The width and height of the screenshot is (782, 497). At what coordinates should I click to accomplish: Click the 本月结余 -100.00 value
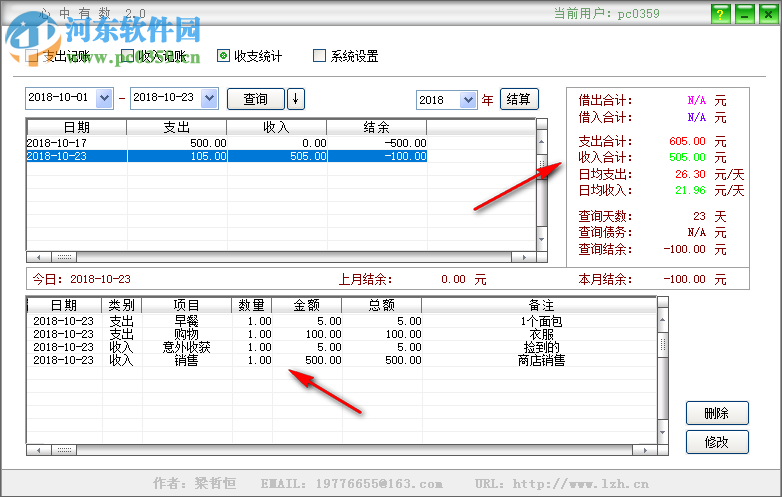[x=684, y=279]
